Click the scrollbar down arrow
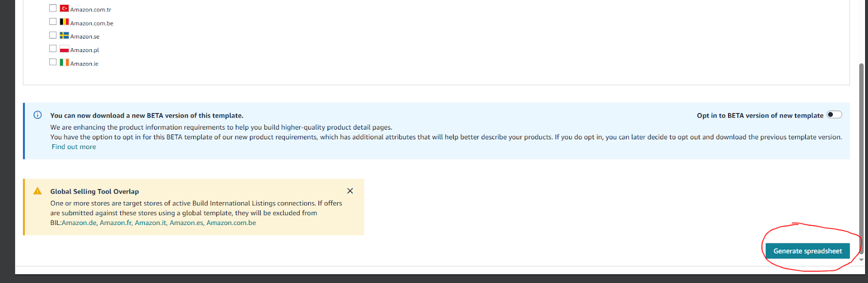 (x=861, y=260)
